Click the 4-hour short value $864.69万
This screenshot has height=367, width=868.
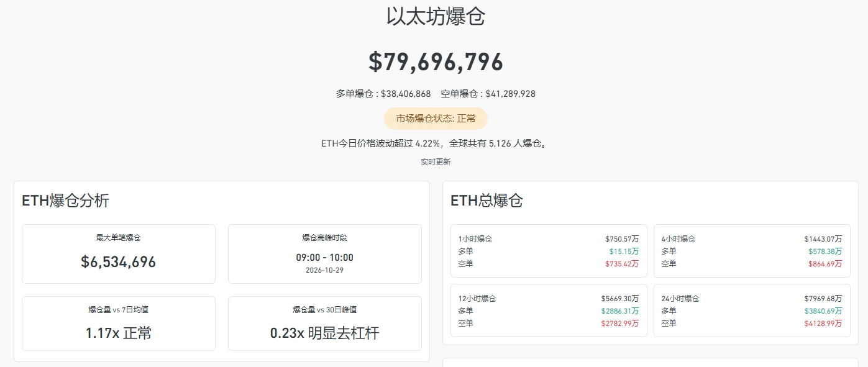(x=825, y=264)
